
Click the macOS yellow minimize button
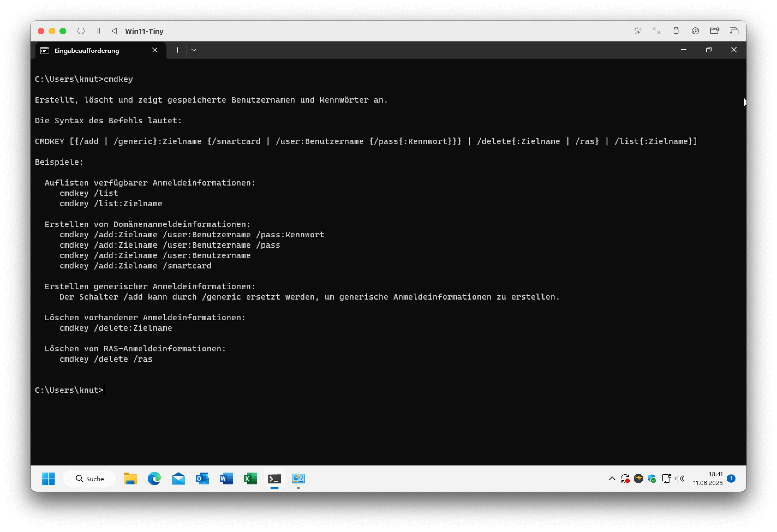click(x=52, y=31)
